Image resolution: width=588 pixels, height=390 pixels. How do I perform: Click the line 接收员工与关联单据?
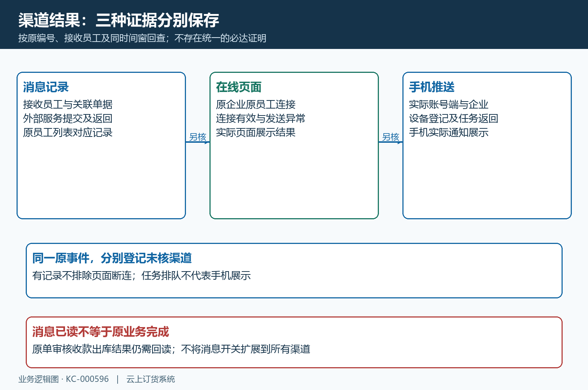68,104
